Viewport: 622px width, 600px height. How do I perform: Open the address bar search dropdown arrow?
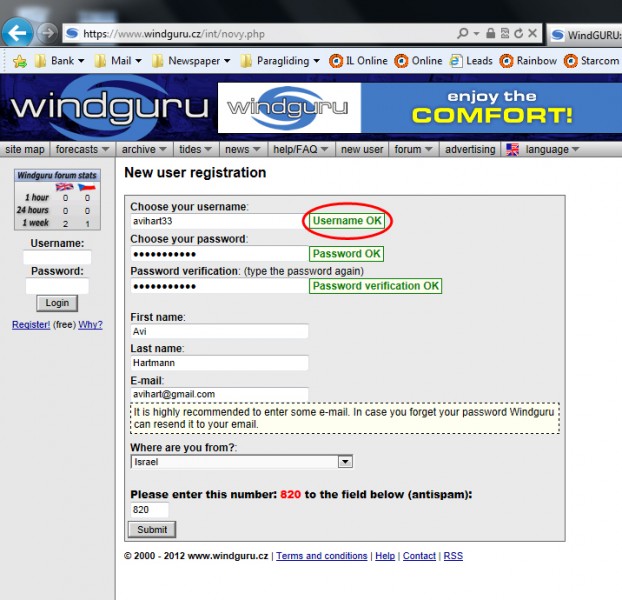[476, 34]
